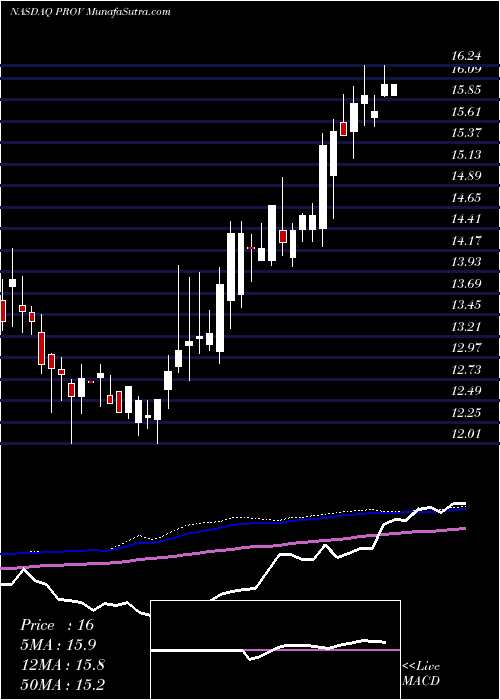Click inside the MACD inset chart
The image size is (500, 700).
[275, 650]
